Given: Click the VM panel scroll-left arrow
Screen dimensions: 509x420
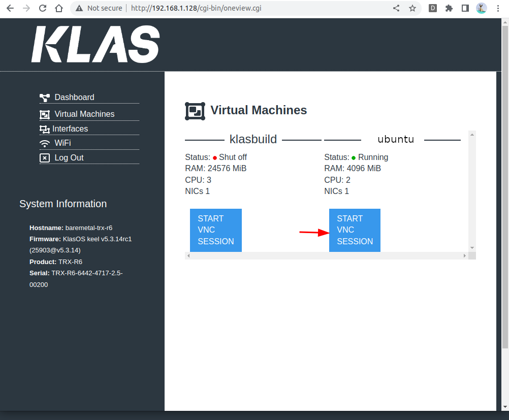Looking at the screenshot, I should click(x=188, y=256).
